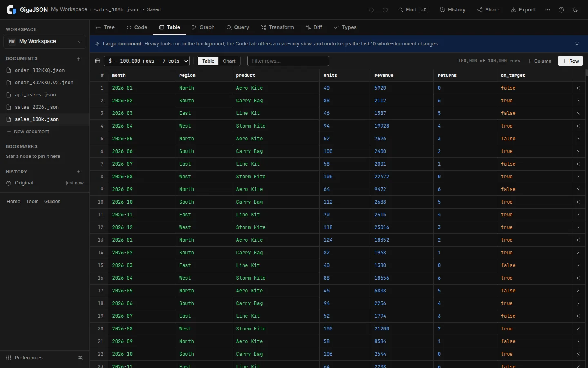Open the Query tab

click(238, 27)
